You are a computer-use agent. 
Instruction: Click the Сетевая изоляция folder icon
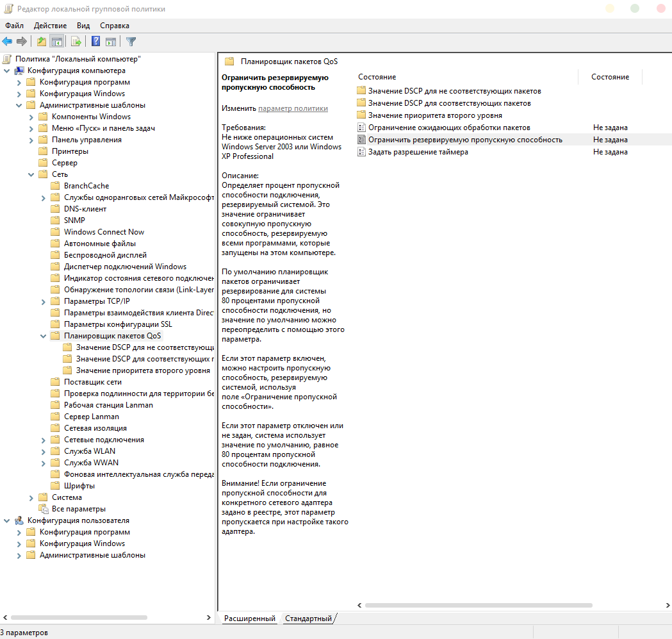55,428
